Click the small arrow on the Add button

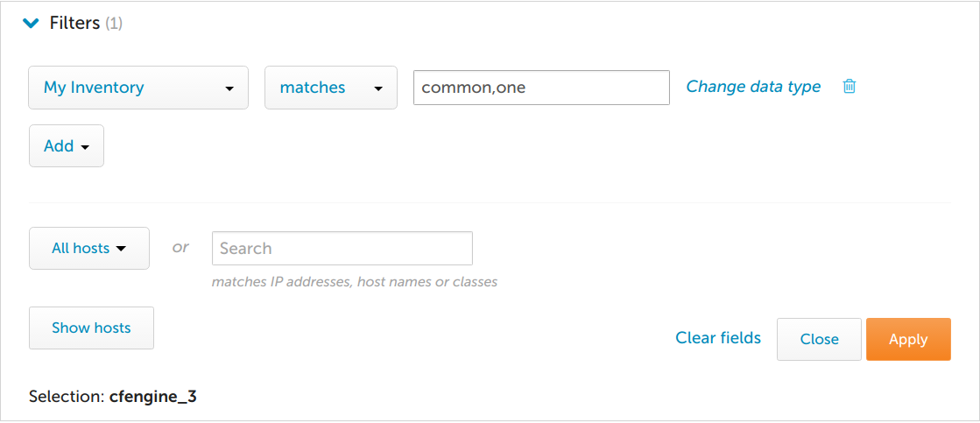[x=85, y=147]
